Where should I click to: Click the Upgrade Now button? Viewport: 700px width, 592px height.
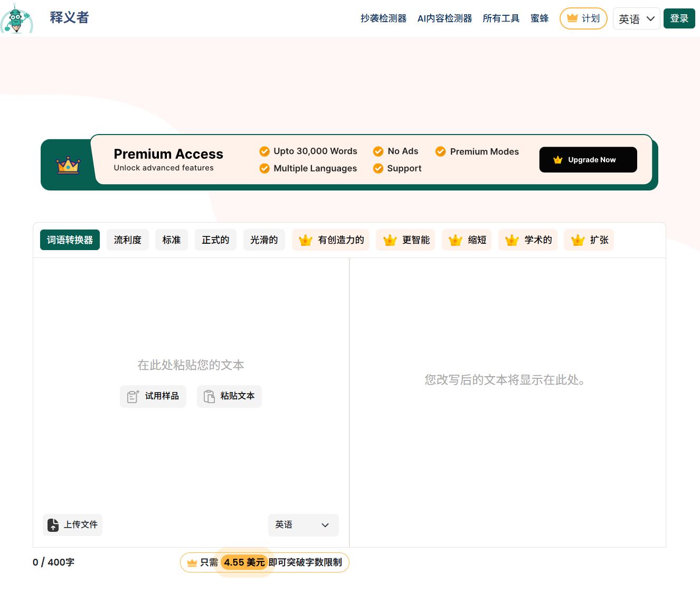pos(588,160)
